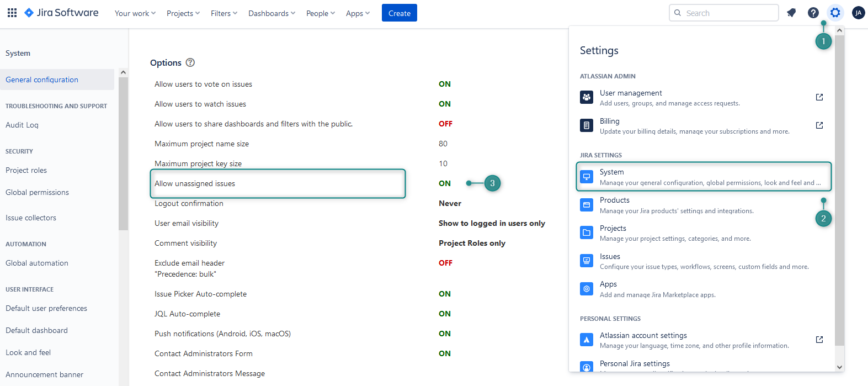Open external link icon for Atlassian account

(819, 340)
